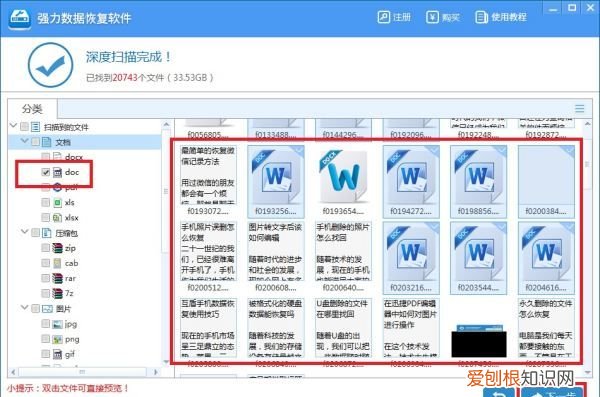Select text preview file f0200608
Viewport: 600px width, 397px height.
[276, 258]
